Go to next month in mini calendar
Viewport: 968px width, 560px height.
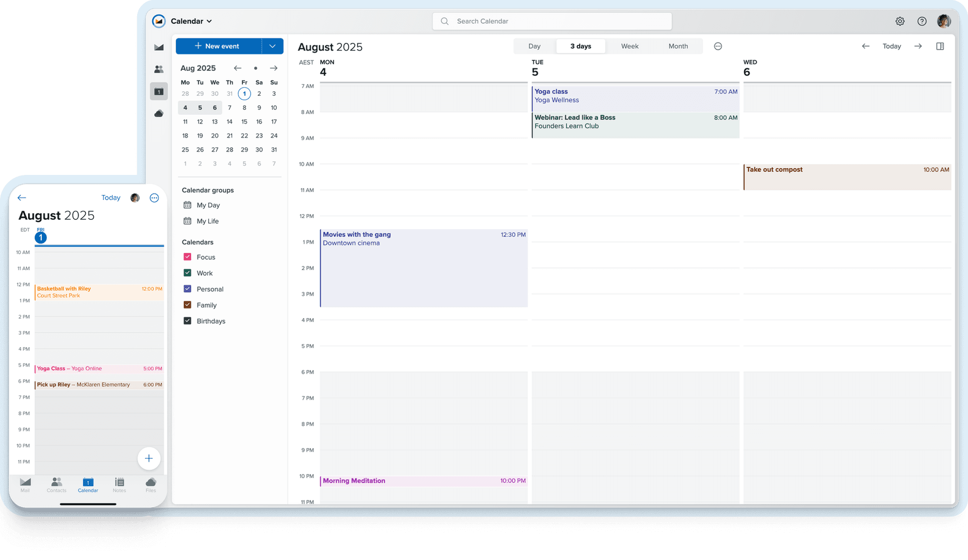pos(274,68)
